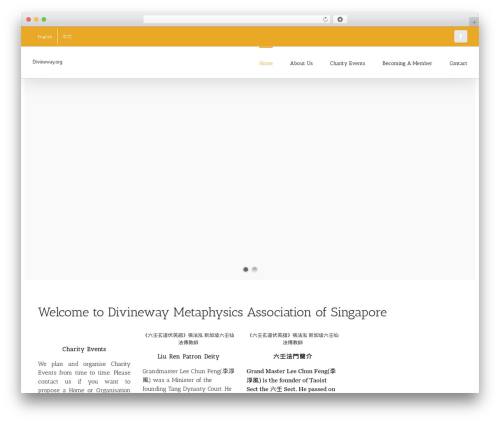The image size is (500, 423).
Task: Open the Contact menu item
Action: [x=458, y=63]
